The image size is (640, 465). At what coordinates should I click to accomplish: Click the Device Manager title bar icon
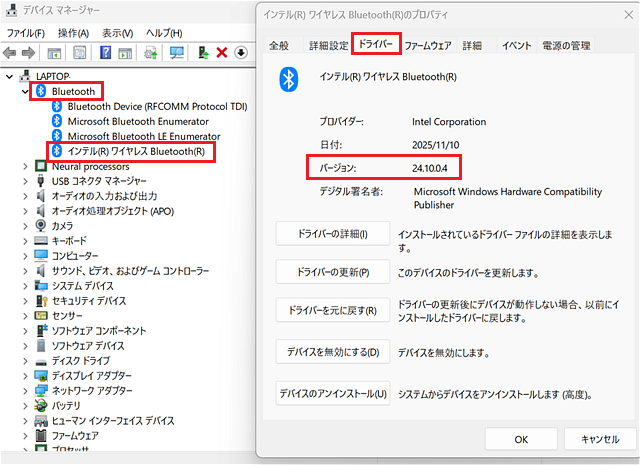(11, 10)
